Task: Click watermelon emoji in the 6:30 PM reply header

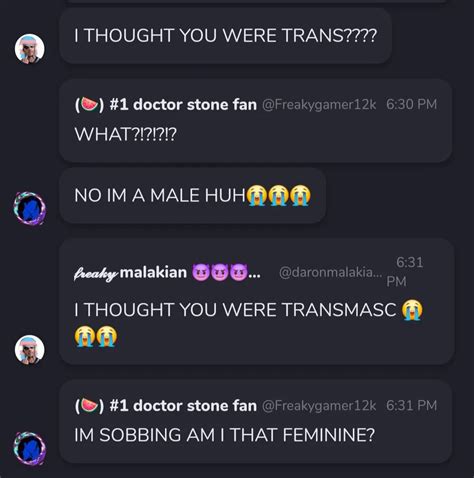Action: tap(89, 105)
